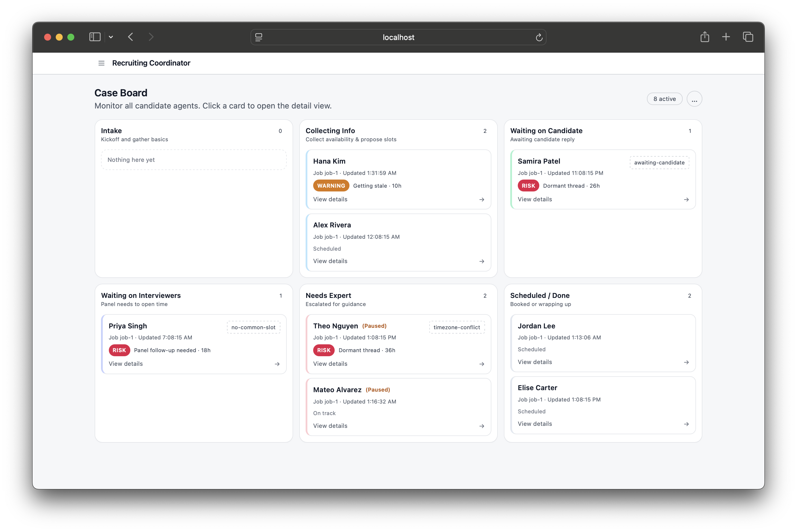Image resolution: width=797 pixels, height=532 pixels.
Task: Click the WARNING badge on Hana Kim
Action: 331,186
